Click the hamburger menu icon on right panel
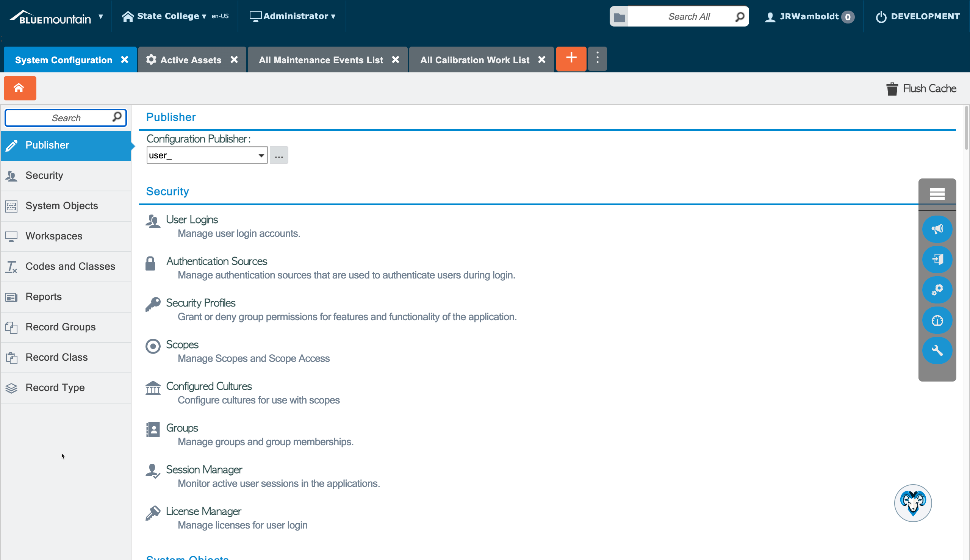The image size is (970, 560). (x=937, y=194)
